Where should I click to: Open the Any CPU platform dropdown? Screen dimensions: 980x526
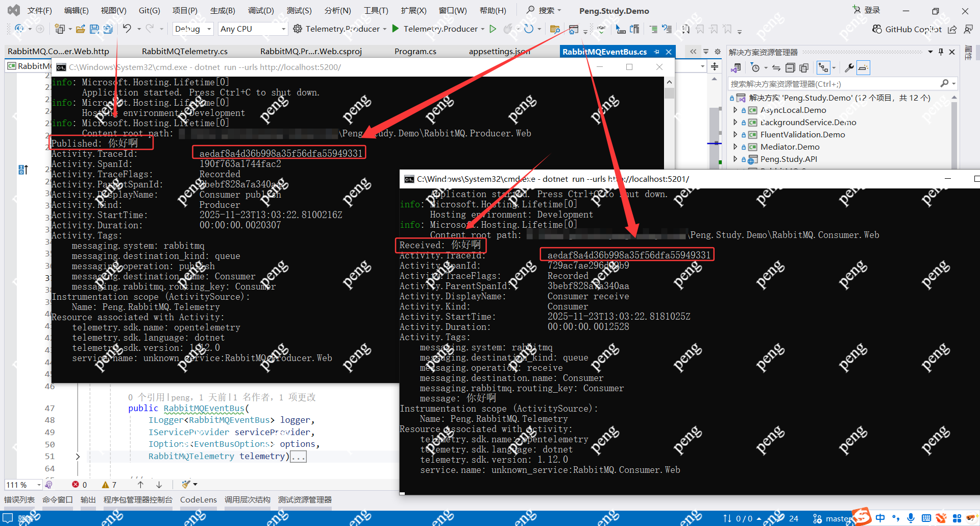pyautogui.click(x=253, y=29)
